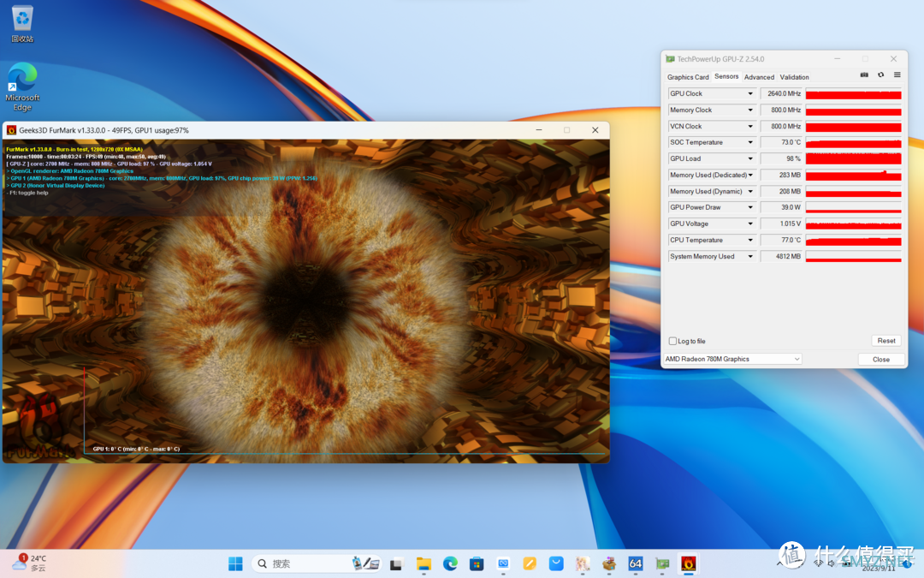Expand the System Memory Used dropdown
Viewport: 924px width, 578px height.
(750, 257)
